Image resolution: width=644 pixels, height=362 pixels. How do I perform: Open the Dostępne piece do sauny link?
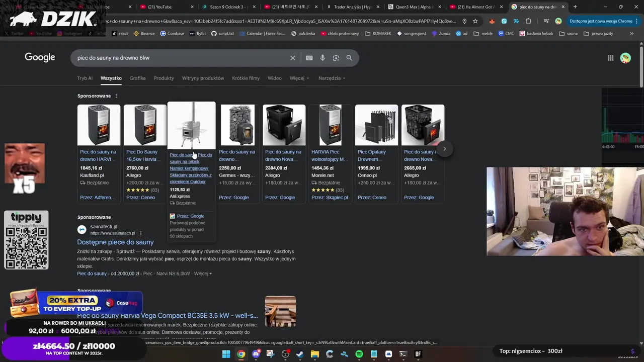click(x=115, y=242)
